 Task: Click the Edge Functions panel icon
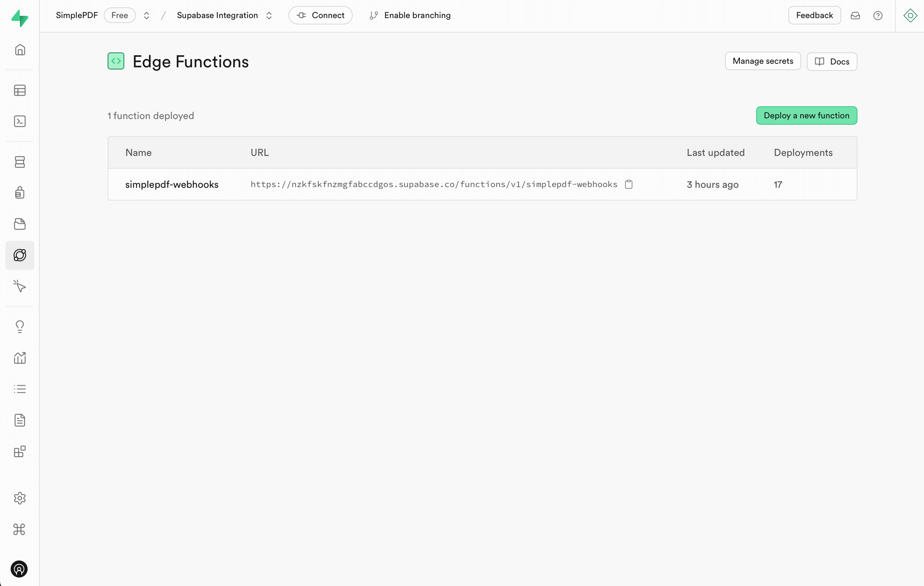click(19, 255)
